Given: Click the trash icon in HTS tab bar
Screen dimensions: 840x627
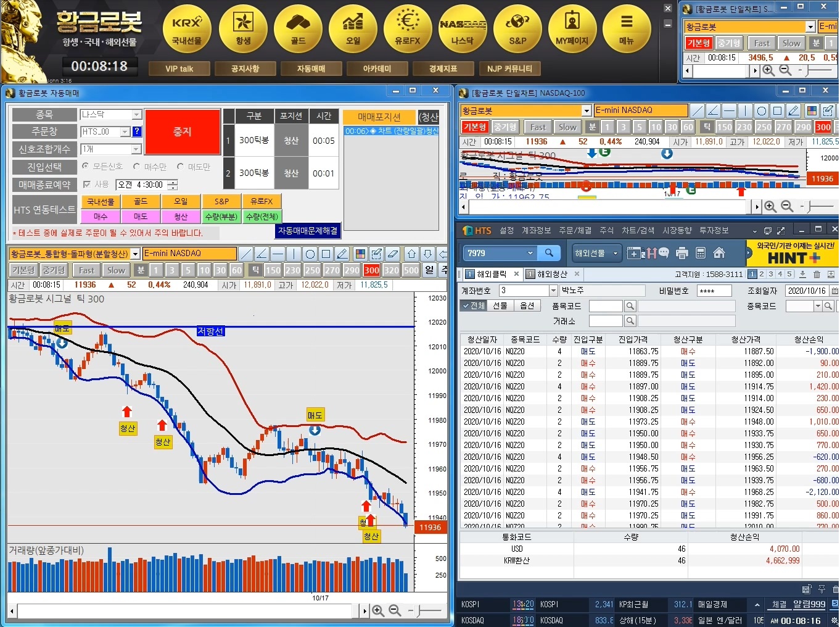Looking at the screenshot, I should [817, 274].
